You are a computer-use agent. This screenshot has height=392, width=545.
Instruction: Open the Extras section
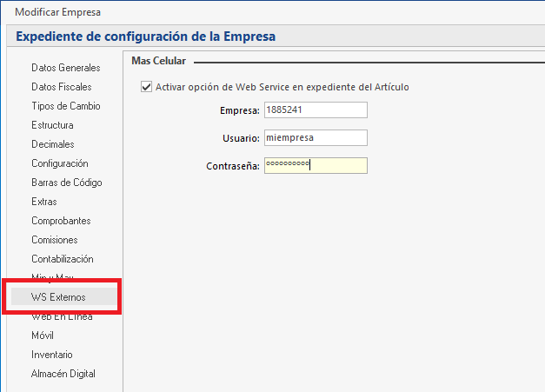click(44, 202)
